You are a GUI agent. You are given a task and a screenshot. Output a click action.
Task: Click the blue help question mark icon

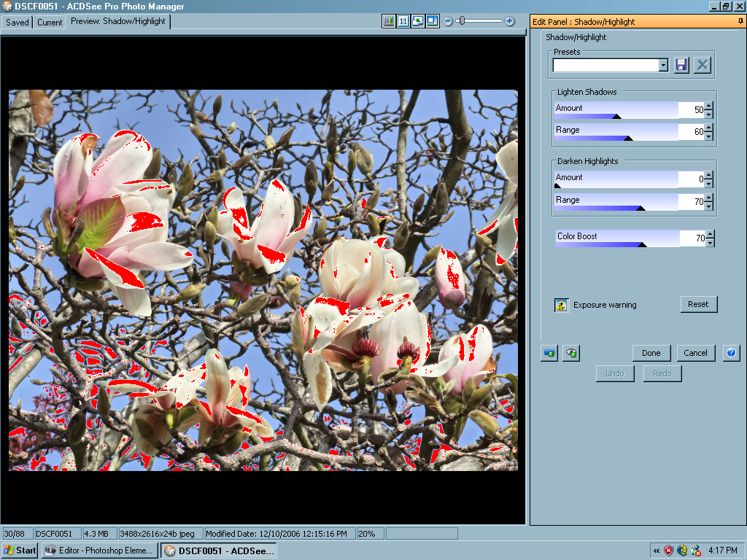pos(731,353)
